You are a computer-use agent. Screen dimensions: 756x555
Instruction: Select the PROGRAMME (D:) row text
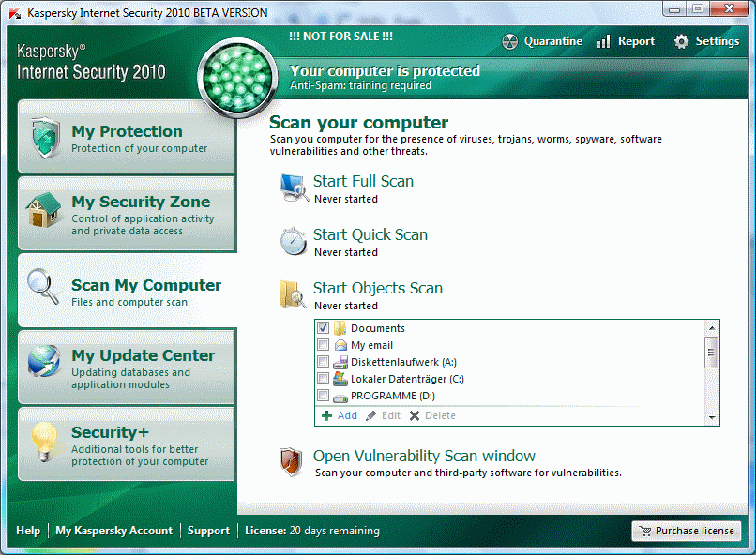click(392, 396)
